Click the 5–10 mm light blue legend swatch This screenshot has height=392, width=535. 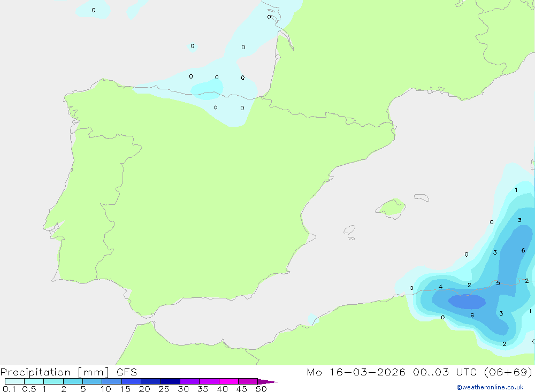coord(92,381)
